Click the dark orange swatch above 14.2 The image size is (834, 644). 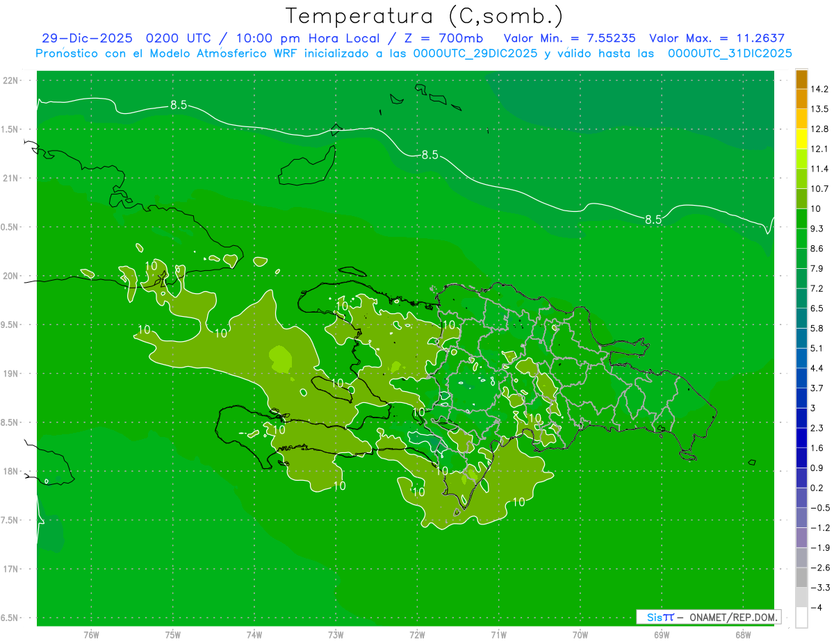801,79
